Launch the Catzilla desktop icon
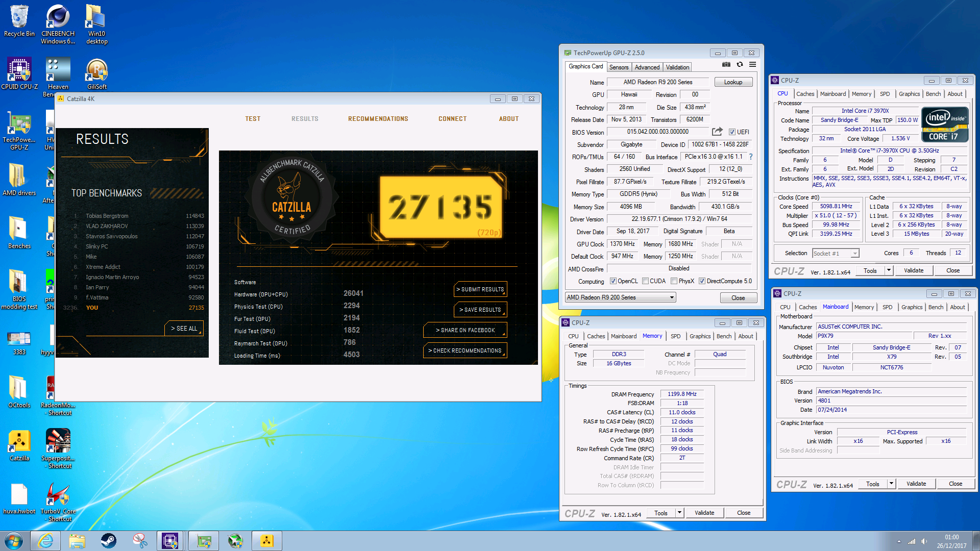This screenshot has width=980, height=551. pyautogui.click(x=19, y=445)
